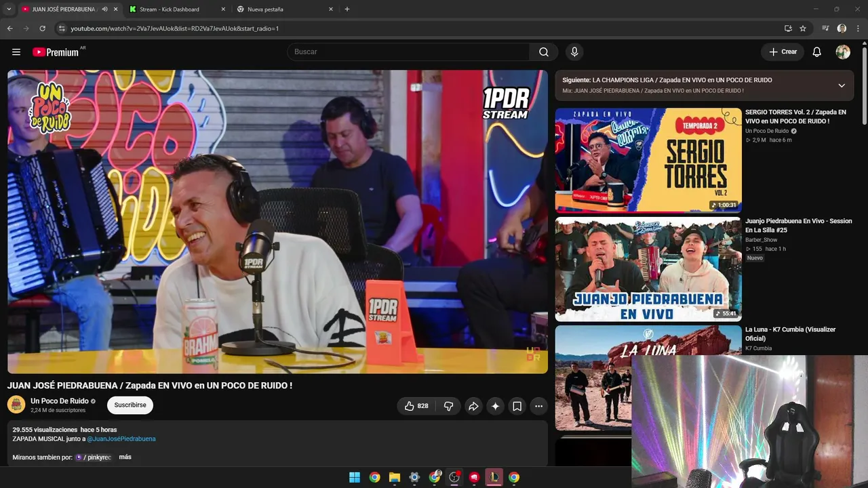This screenshot has height=488, width=868.
Task: Click the Suscribirse button
Action: pyautogui.click(x=130, y=405)
